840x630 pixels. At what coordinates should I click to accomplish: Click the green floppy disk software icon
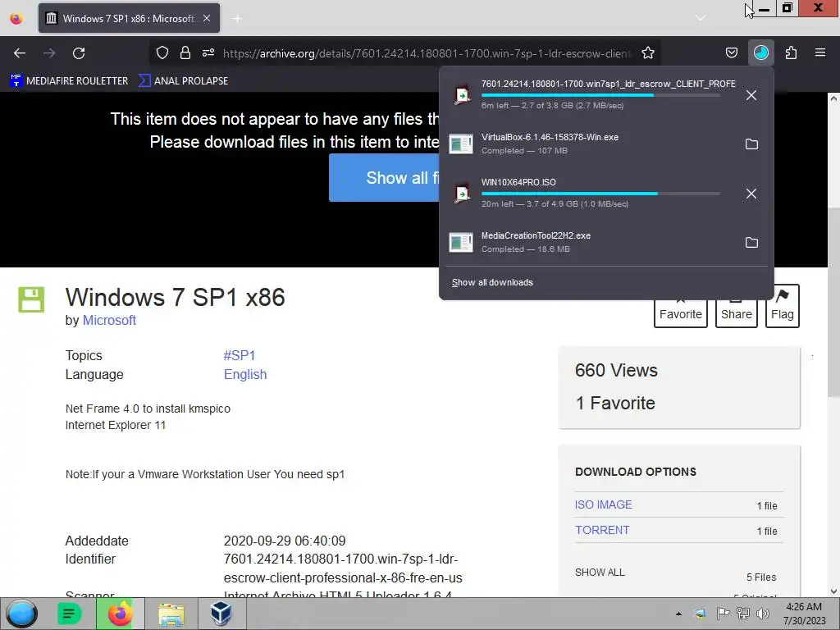31,299
